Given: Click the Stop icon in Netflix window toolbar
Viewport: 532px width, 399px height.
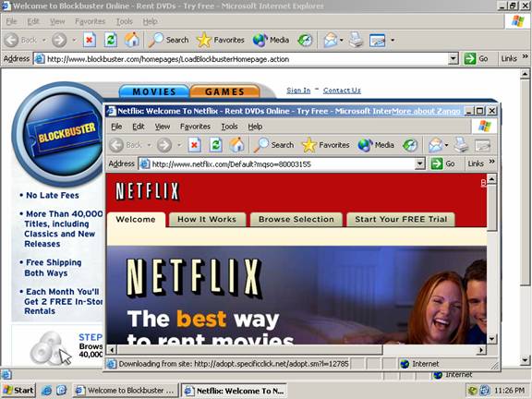Looking at the screenshot, I should [x=194, y=145].
